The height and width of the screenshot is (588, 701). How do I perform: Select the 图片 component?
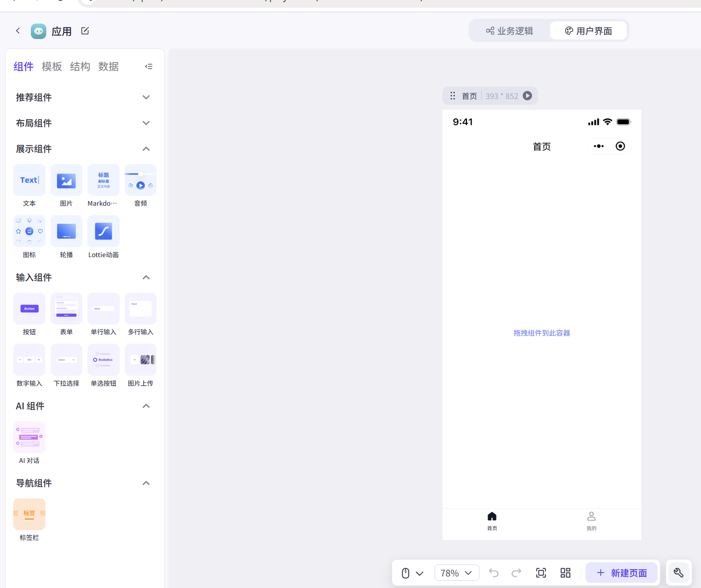pos(66,180)
